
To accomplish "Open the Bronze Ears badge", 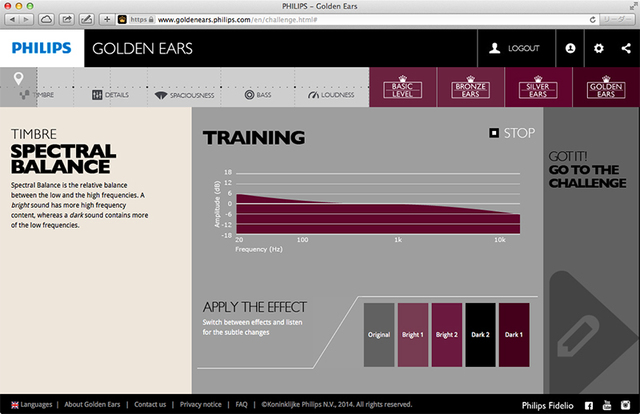I will (x=471, y=87).
